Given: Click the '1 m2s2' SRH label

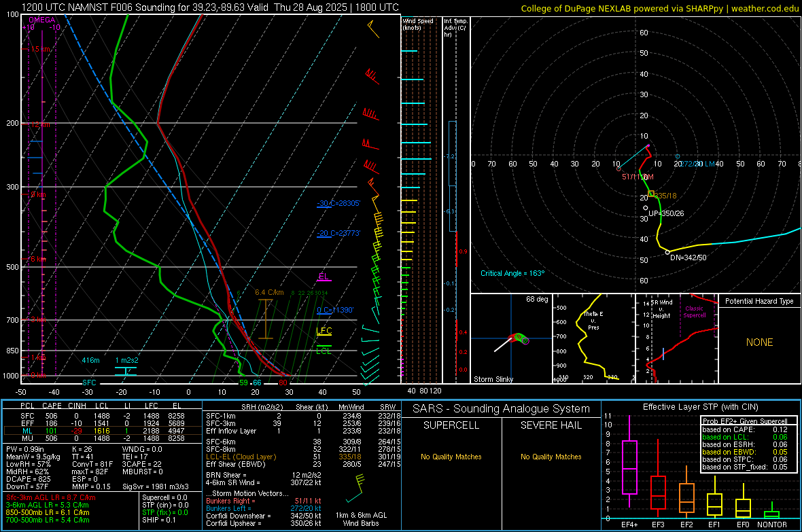Looking at the screenshot, I should (126, 360).
